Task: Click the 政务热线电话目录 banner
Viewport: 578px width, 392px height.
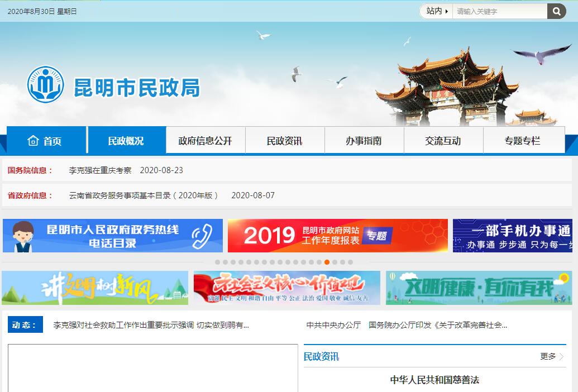Action: pyautogui.click(x=112, y=236)
